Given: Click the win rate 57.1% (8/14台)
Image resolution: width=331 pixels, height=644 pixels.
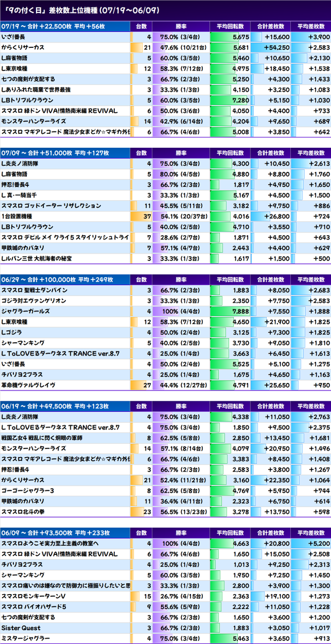Looking at the screenshot, I should (x=183, y=448).
